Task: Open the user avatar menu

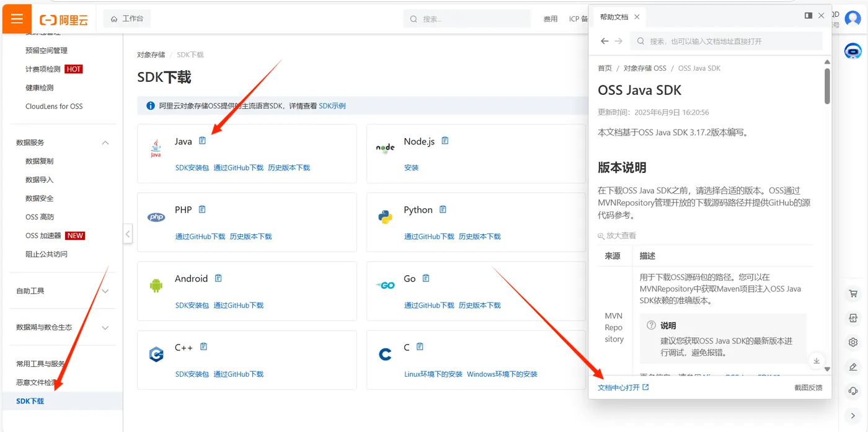Action: click(853, 19)
